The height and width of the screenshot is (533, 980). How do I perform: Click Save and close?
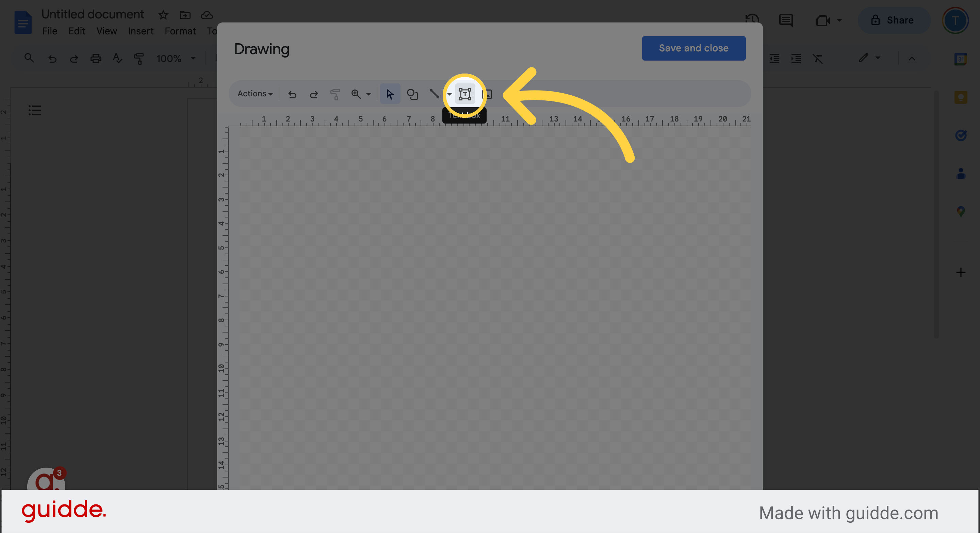(x=693, y=48)
